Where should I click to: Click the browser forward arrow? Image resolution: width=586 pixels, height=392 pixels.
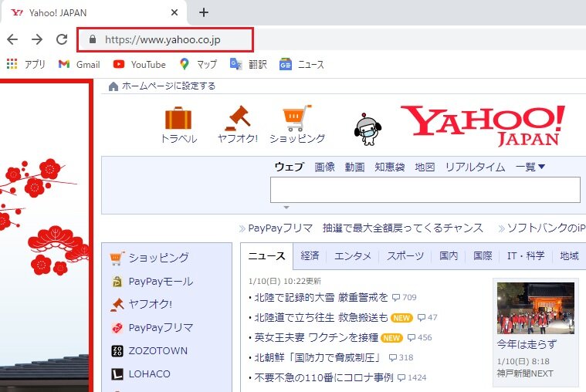(x=37, y=39)
